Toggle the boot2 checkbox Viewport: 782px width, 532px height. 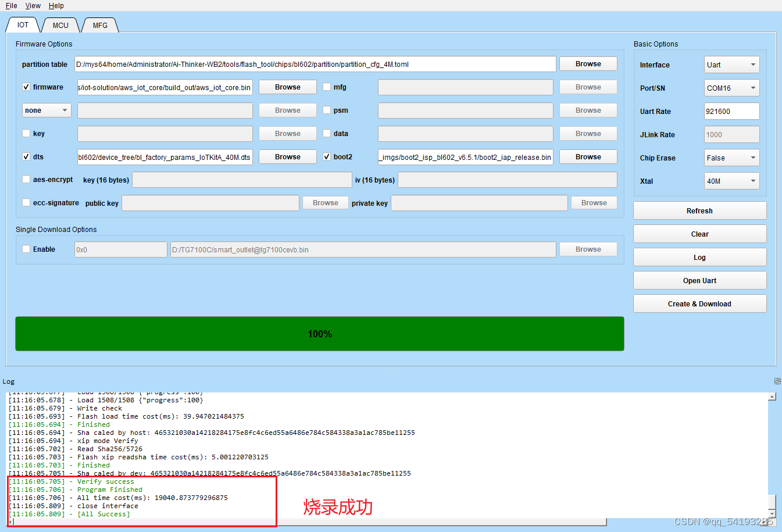click(327, 156)
